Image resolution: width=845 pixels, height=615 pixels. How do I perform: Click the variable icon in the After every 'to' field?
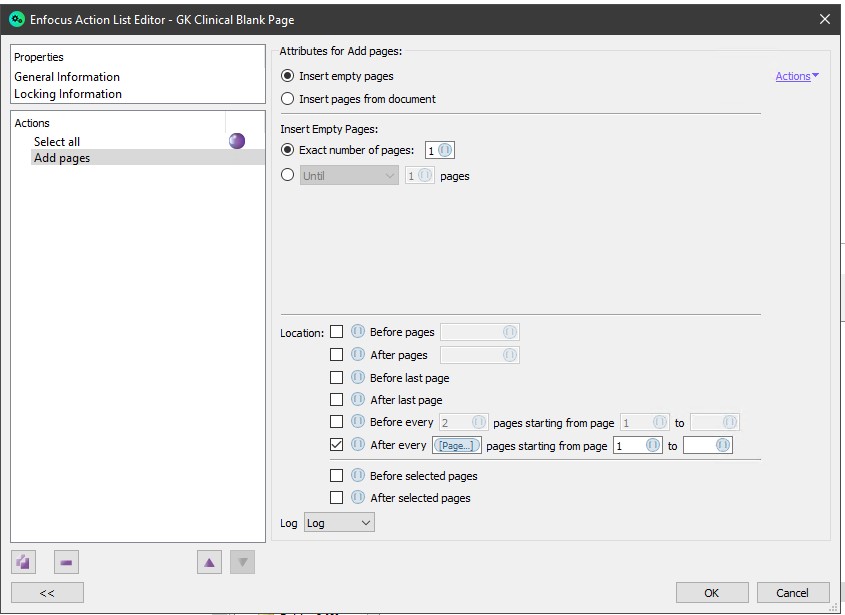click(722, 446)
